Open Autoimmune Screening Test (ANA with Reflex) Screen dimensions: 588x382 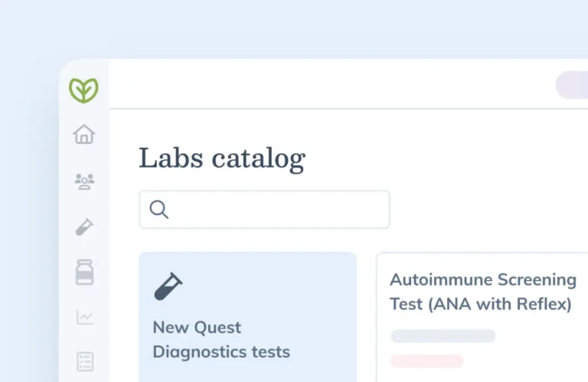(482, 292)
